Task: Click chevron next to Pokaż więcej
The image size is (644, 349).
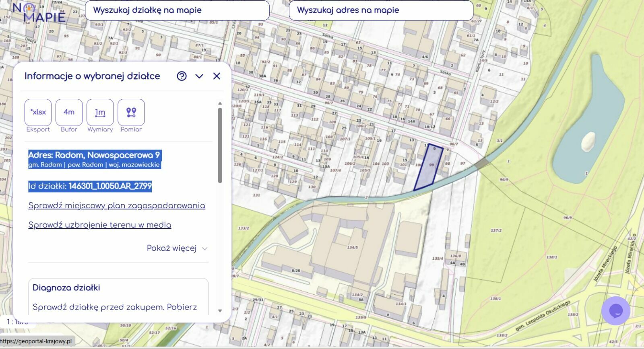Action: click(204, 248)
